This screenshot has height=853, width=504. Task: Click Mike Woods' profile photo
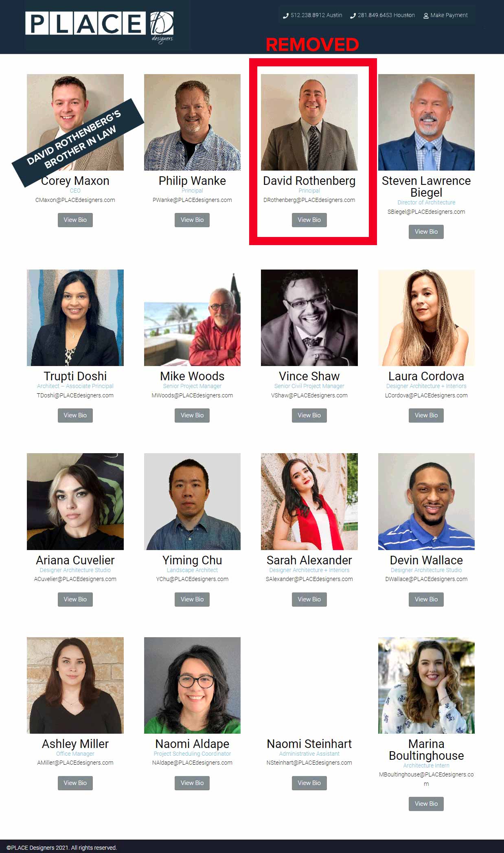(192, 318)
